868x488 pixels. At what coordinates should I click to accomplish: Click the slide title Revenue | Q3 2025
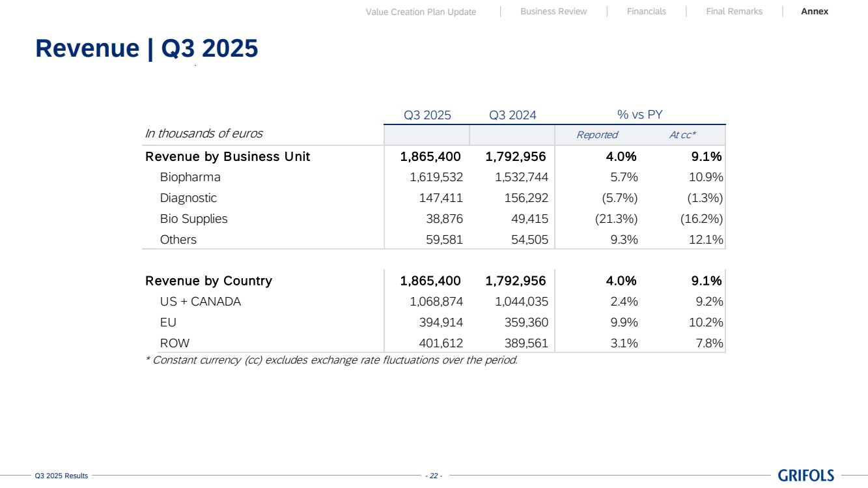coord(147,49)
